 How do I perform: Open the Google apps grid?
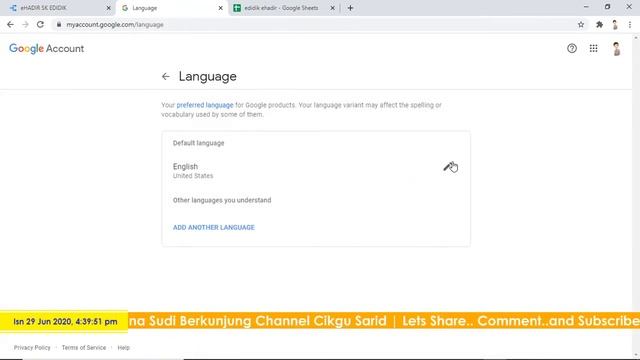point(593,49)
